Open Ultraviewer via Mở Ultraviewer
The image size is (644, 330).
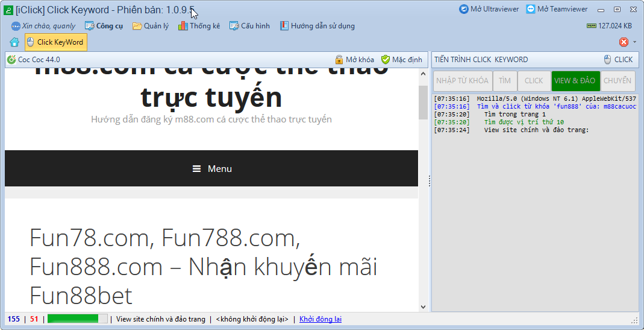tap(489, 9)
